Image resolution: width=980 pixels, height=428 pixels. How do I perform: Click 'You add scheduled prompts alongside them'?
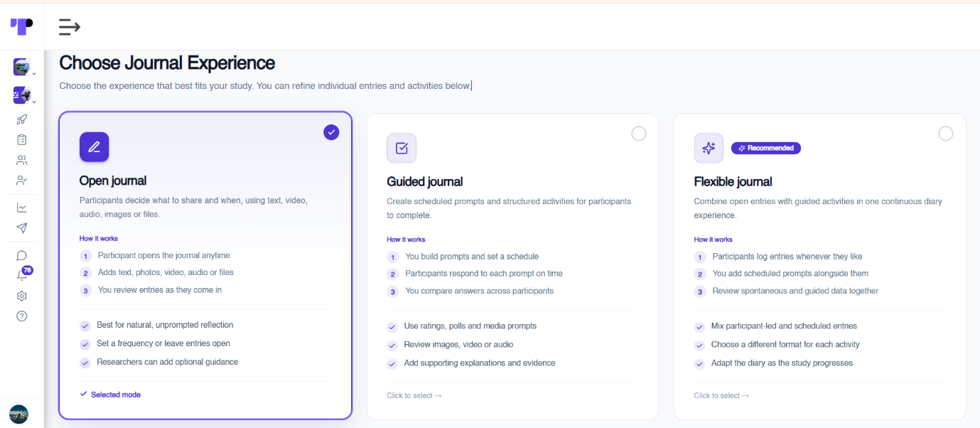point(790,274)
